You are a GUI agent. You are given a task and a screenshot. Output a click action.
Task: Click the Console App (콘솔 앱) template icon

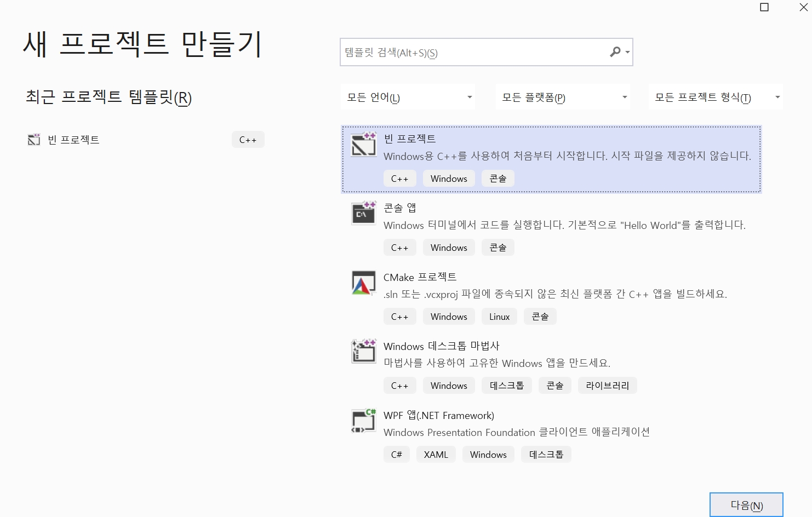click(363, 213)
